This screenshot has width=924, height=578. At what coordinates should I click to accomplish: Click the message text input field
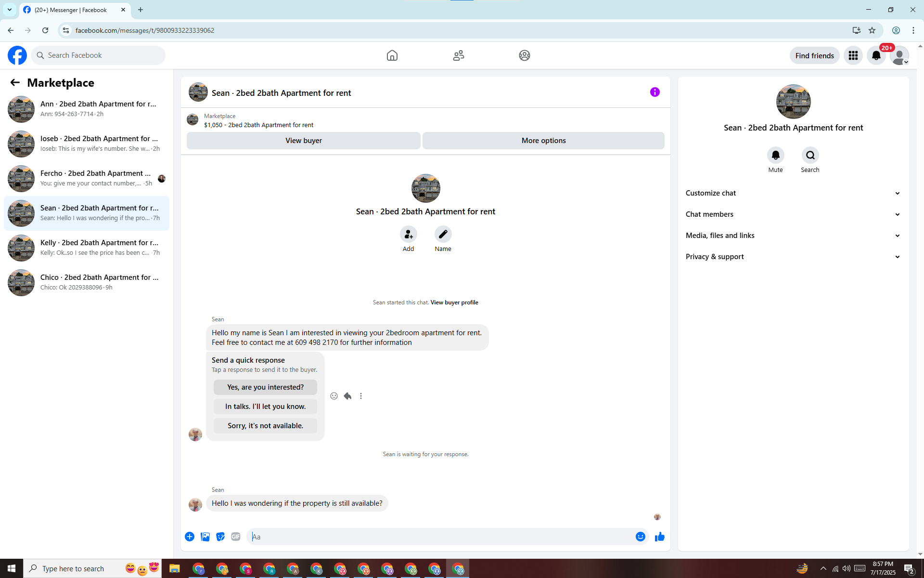point(442,537)
